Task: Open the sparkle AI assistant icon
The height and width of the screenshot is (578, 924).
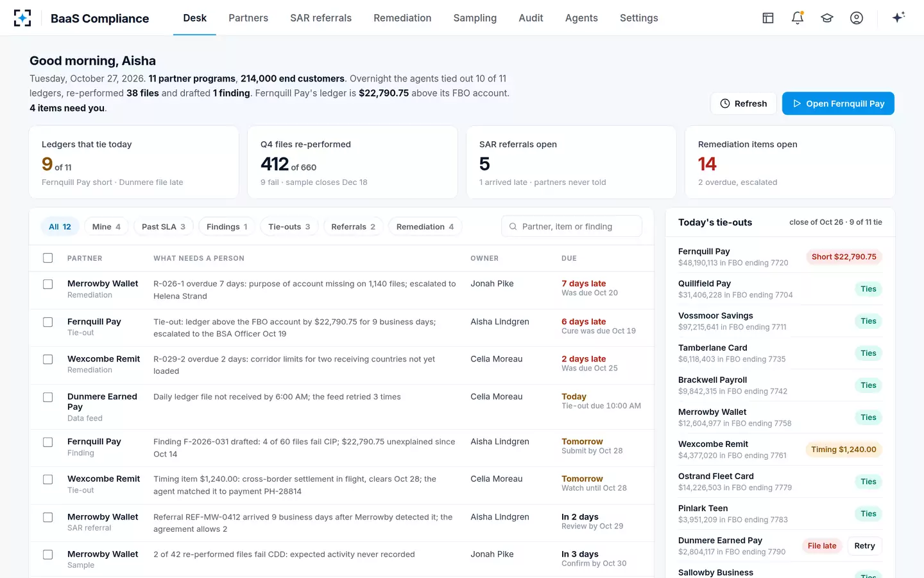Action: [898, 17]
